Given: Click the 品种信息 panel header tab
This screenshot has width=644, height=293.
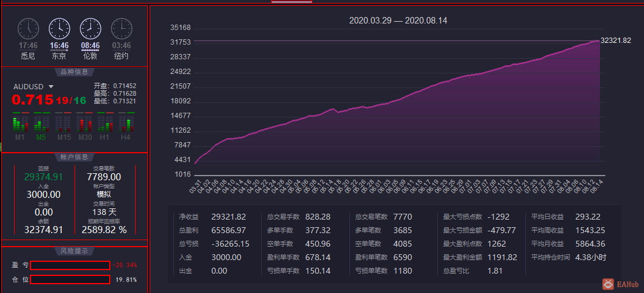Looking at the screenshot, I should (x=75, y=72).
